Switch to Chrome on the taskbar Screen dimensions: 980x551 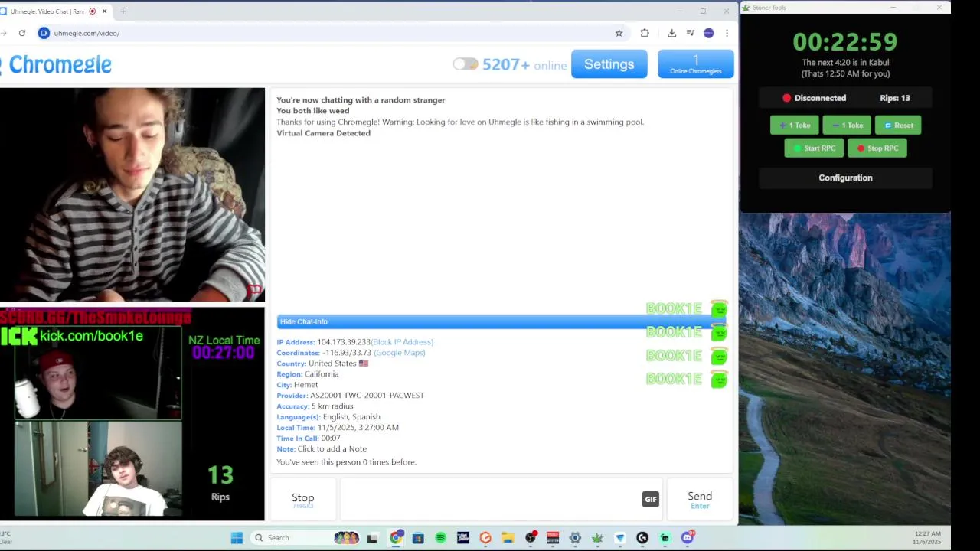[x=396, y=538]
